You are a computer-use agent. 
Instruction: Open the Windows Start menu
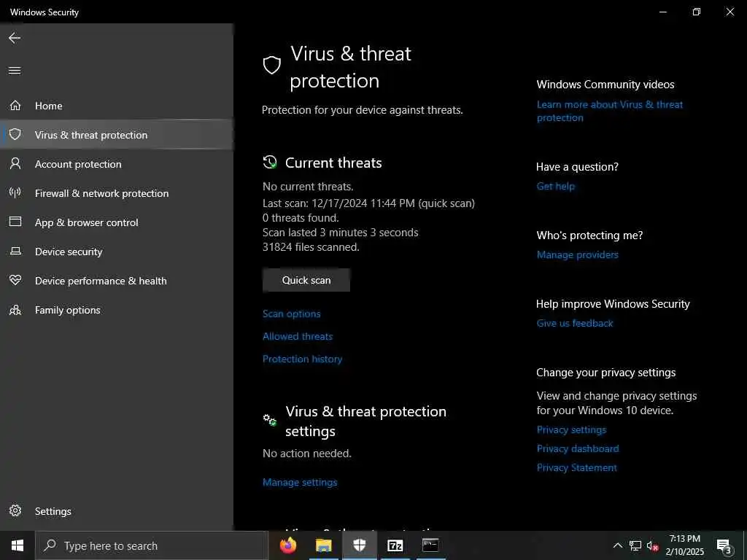click(18, 545)
